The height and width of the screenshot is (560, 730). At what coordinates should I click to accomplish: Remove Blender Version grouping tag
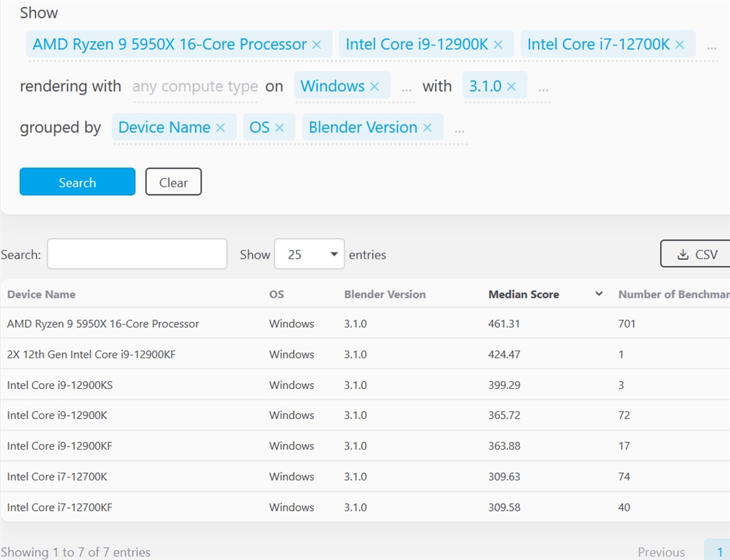[x=428, y=128]
